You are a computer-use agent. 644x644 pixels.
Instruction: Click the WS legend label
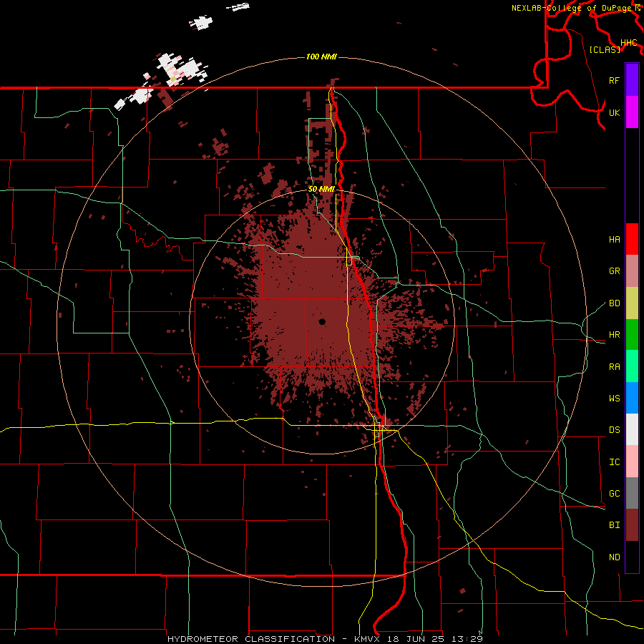point(615,398)
